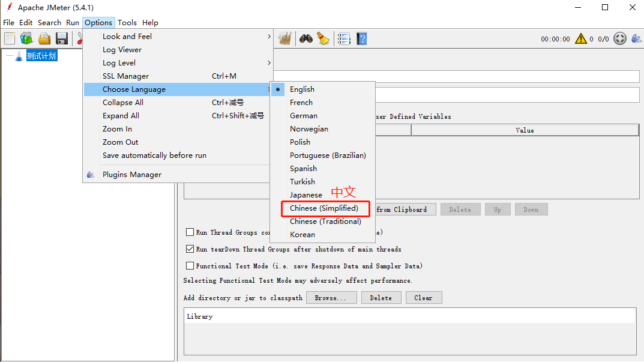Viewport: 644px width, 362px height.
Task: Click the Up button
Action: (x=498, y=210)
